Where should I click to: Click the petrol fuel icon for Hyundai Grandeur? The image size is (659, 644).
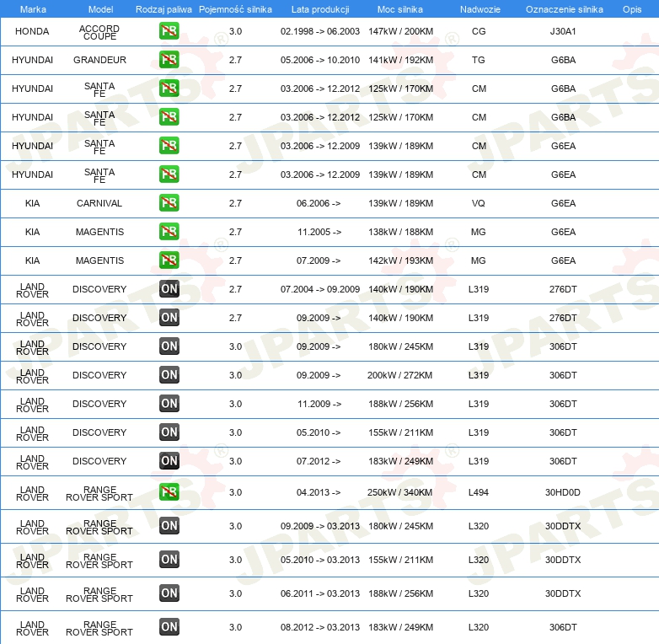pos(169,60)
